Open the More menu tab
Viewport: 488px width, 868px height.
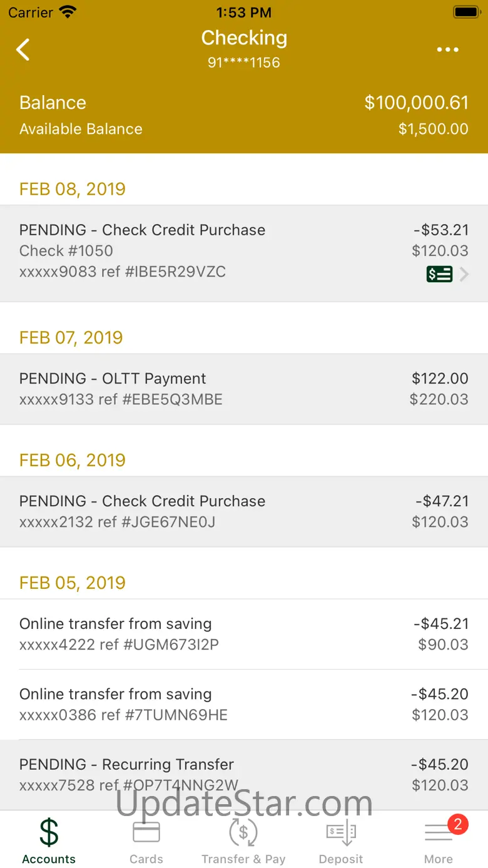click(x=439, y=839)
